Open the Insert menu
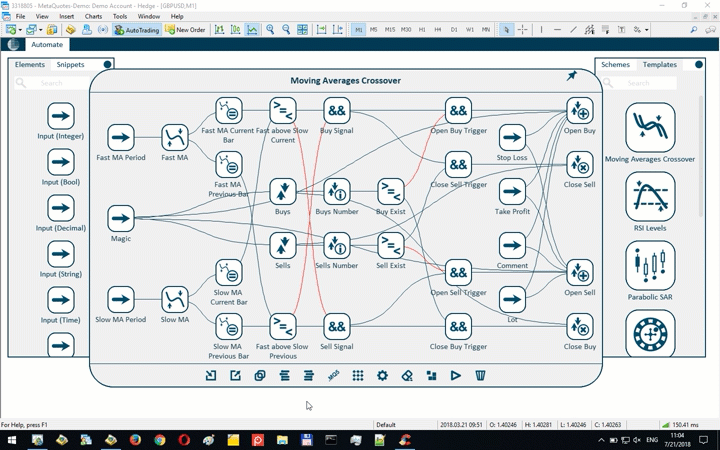This screenshot has height=450, width=720. [67, 16]
